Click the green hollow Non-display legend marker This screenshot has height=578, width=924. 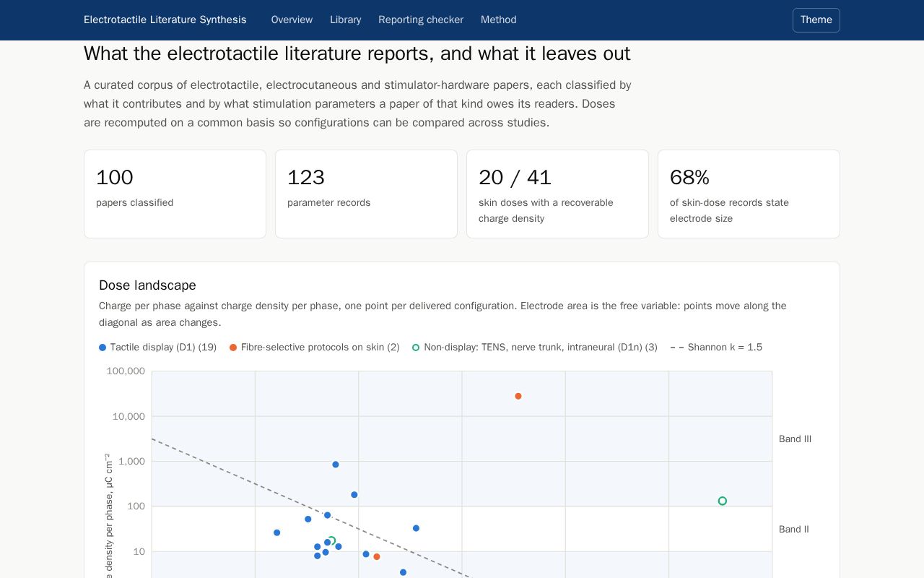[x=416, y=348]
